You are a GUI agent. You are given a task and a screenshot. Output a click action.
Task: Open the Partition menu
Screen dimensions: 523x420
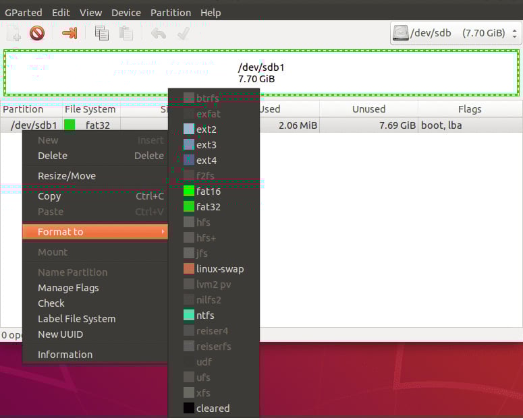[x=171, y=13]
